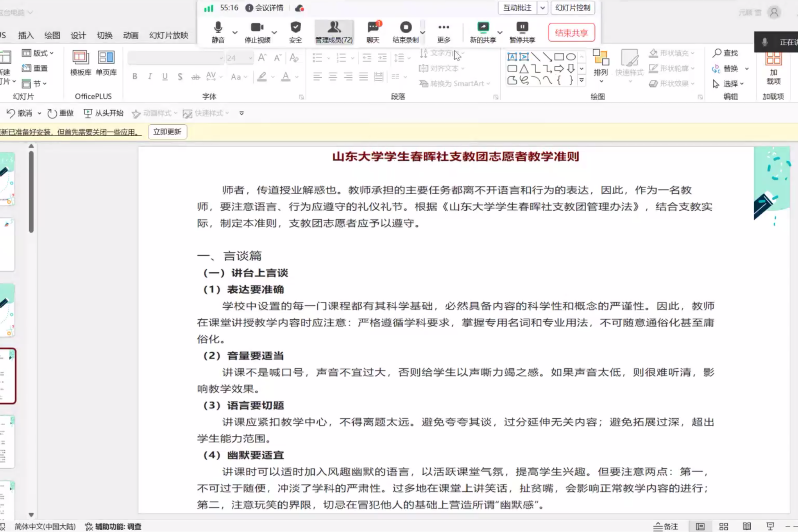Pick the text highlight color
This screenshot has height=532, width=798.
pyautogui.click(x=262, y=77)
